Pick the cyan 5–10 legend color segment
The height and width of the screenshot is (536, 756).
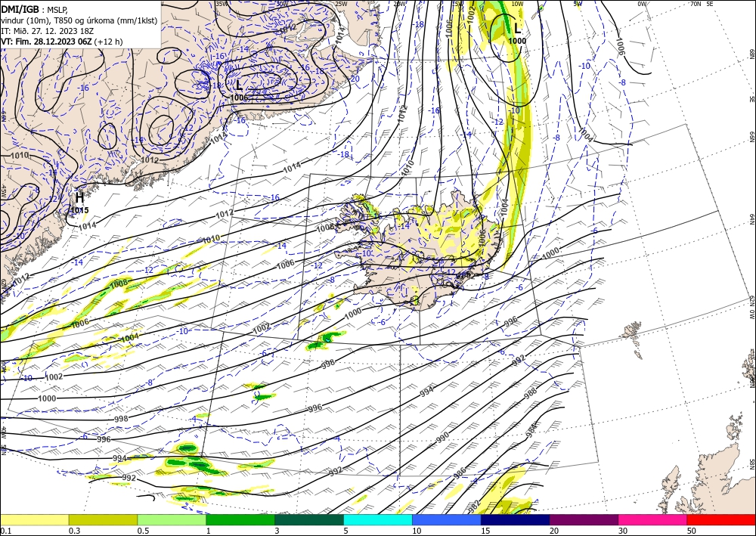(378, 519)
